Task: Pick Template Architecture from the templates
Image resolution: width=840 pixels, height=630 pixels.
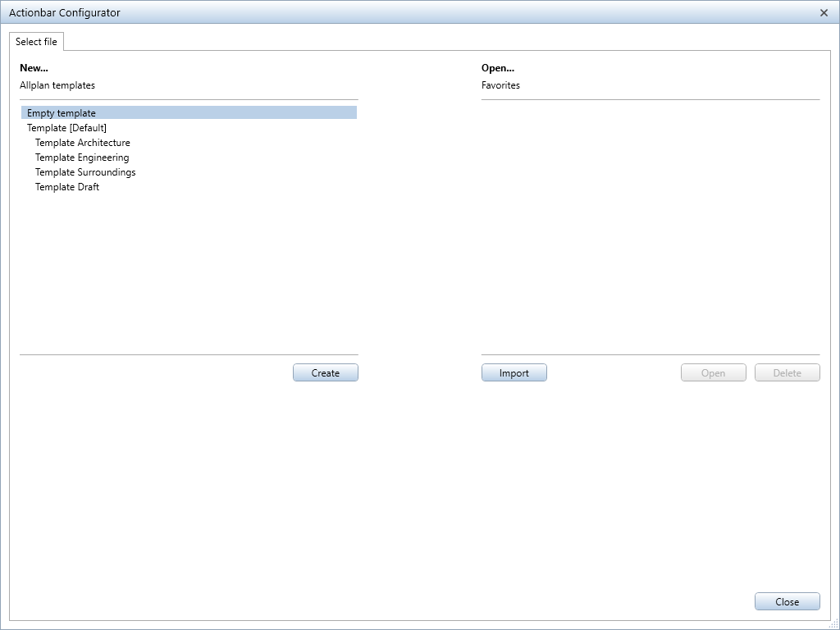Action: [x=82, y=143]
